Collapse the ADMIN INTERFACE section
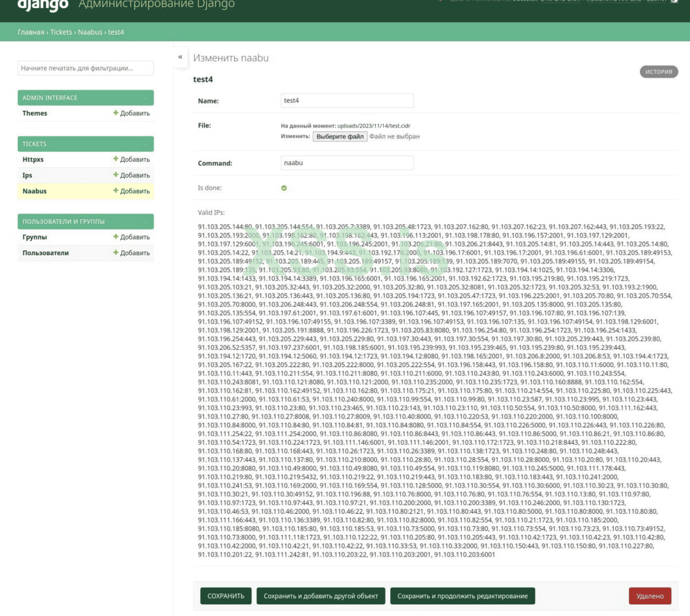The height and width of the screenshot is (616, 690). click(x=145, y=98)
